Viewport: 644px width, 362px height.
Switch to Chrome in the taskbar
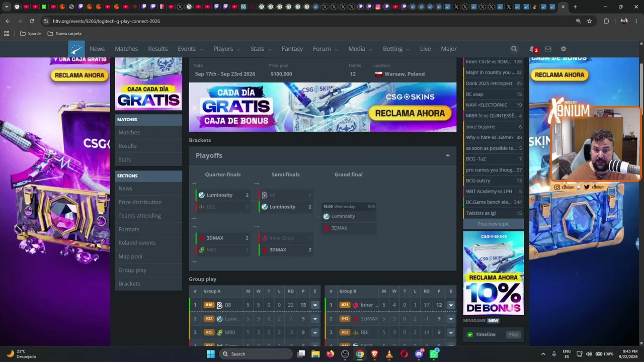[360, 354]
